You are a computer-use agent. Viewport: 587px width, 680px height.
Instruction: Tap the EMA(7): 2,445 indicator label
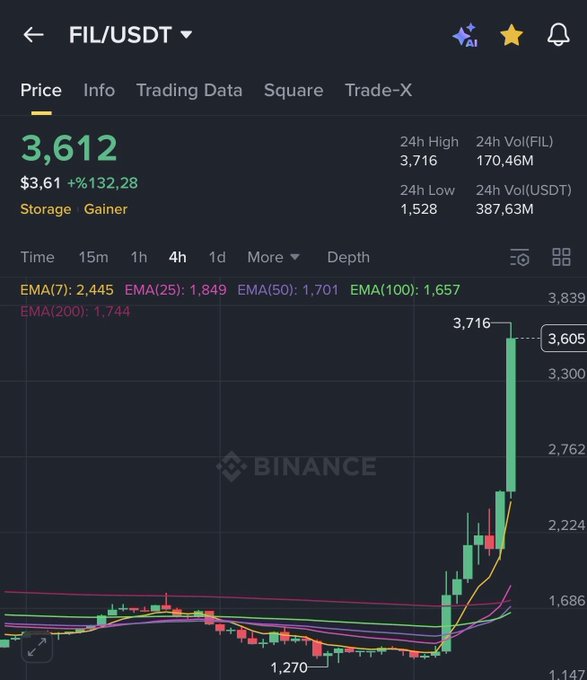click(67, 290)
